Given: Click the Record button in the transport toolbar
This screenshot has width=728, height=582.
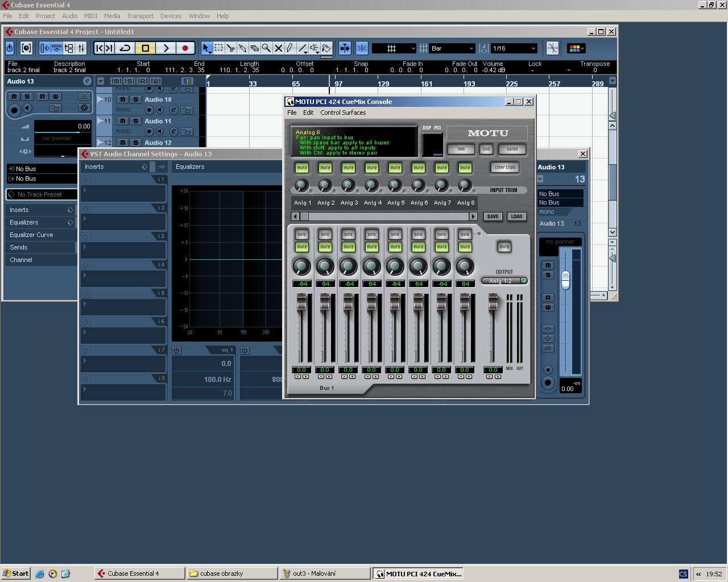Looking at the screenshot, I should click(x=185, y=48).
